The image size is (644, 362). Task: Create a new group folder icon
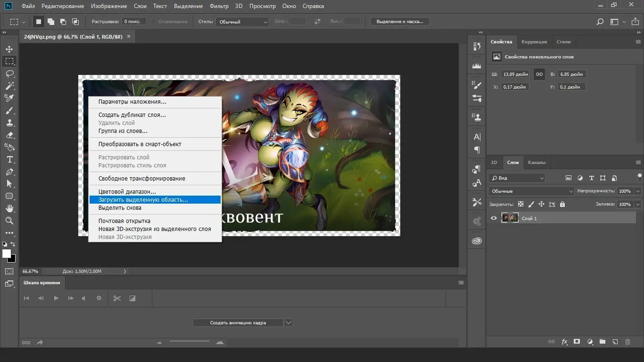coord(602,342)
